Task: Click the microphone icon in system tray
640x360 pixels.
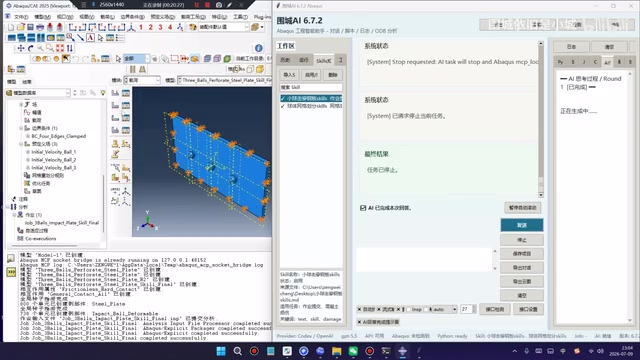Action: coord(527,351)
